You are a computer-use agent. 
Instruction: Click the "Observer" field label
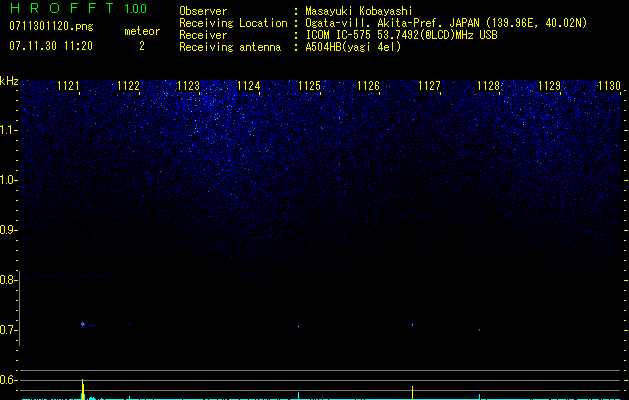[203, 11]
